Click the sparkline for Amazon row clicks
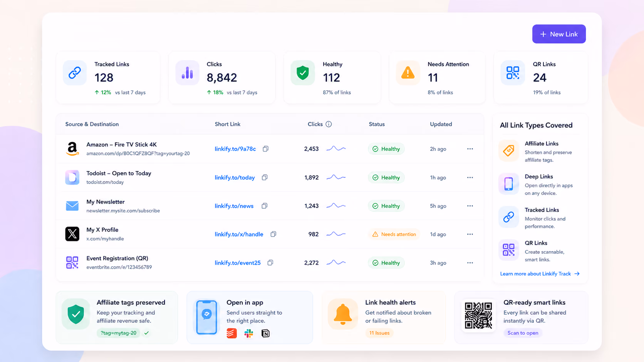The image size is (644, 362). click(x=336, y=148)
